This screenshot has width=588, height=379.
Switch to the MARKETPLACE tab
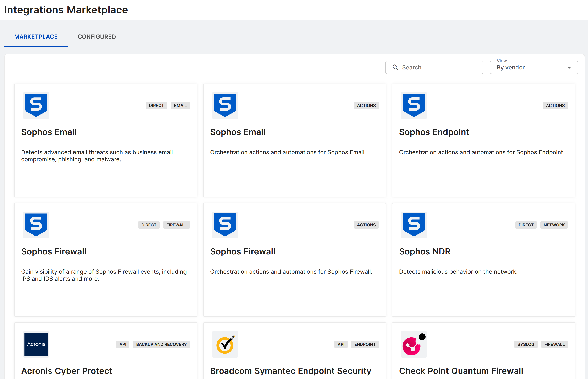point(36,37)
